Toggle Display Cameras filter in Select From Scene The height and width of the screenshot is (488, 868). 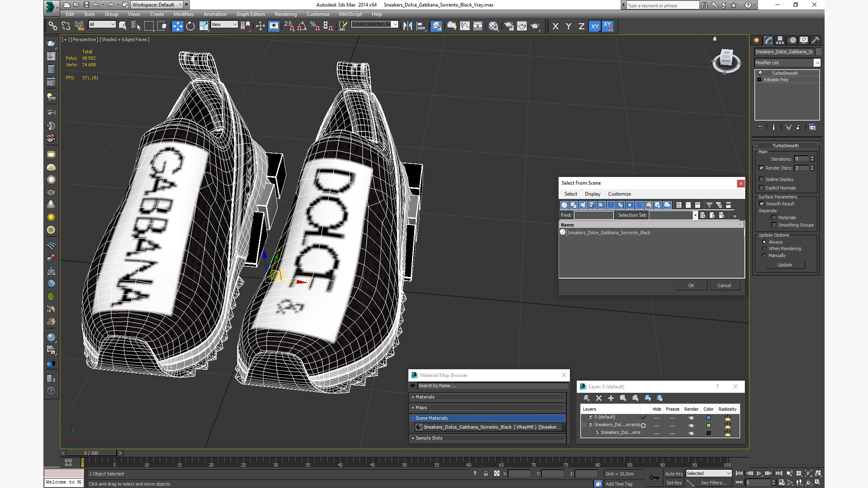tap(592, 205)
